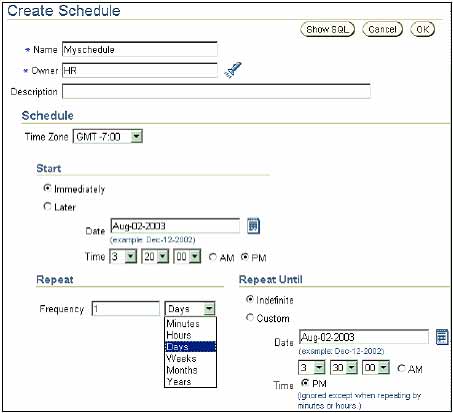This screenshot has height=413, width=453.
Task: Choose Weeks from the frequency list
Action: [191, 358]
